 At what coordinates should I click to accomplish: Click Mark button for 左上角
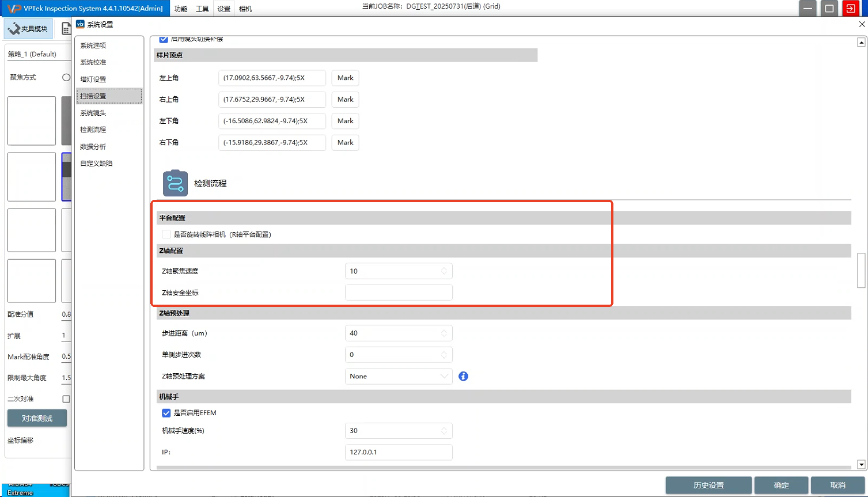345,78
